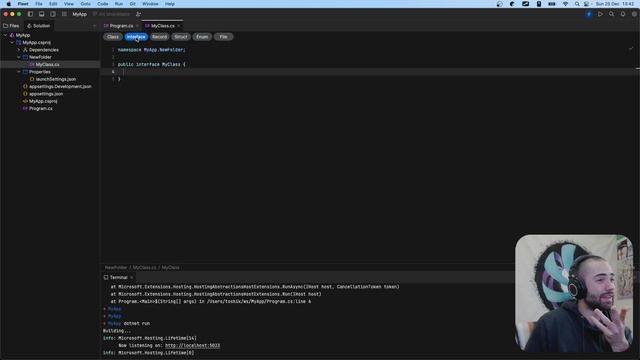Open macOS Control Center icon

click(x=587, y=4)
